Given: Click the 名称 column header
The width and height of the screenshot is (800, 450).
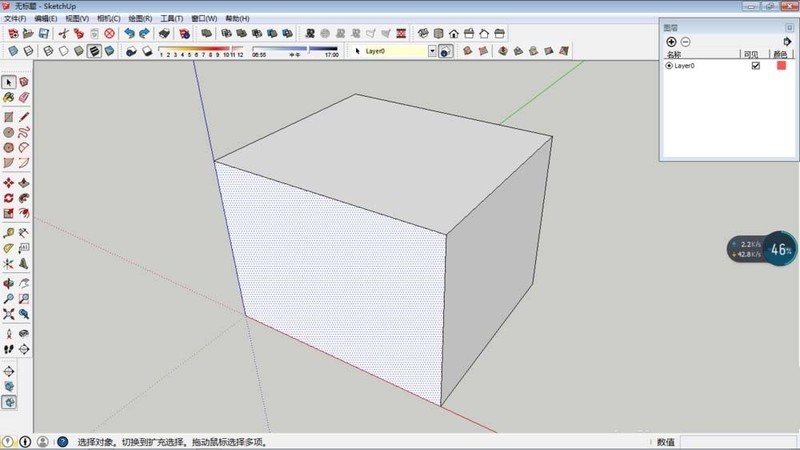Looking at the screenshot, I should tap(674, 54).
